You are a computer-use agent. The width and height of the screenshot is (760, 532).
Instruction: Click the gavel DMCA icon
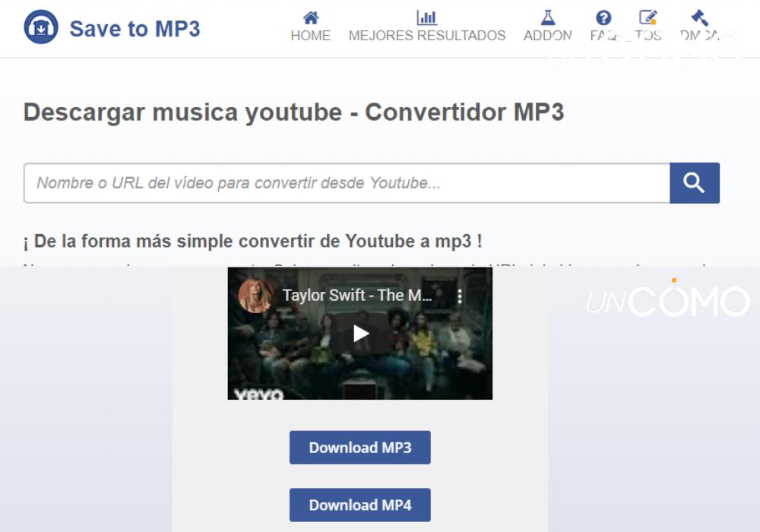click(x=699, y=17)
